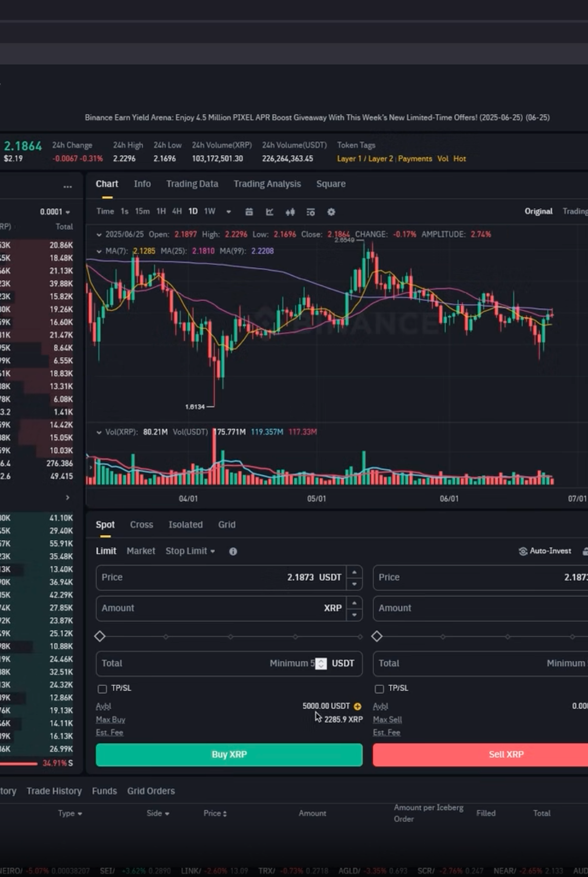
Task: Open the Square tab
Action: [331, 184]
